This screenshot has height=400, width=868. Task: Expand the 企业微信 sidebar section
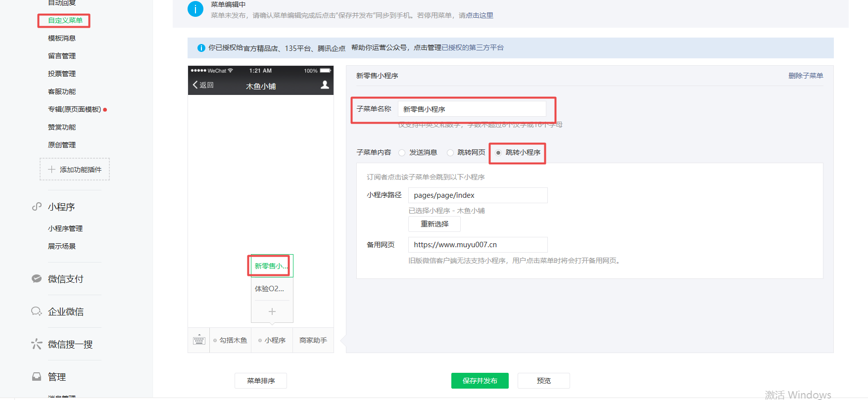point(66,311)
